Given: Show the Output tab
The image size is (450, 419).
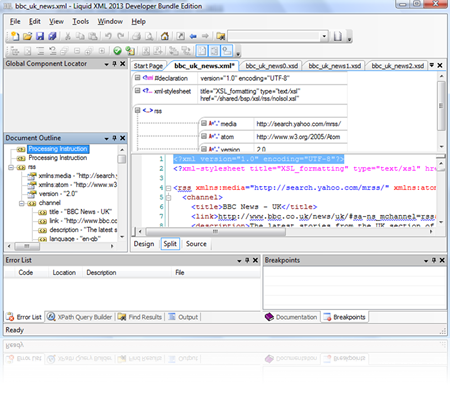Looking at the screenshot, I should coord(183,317).
